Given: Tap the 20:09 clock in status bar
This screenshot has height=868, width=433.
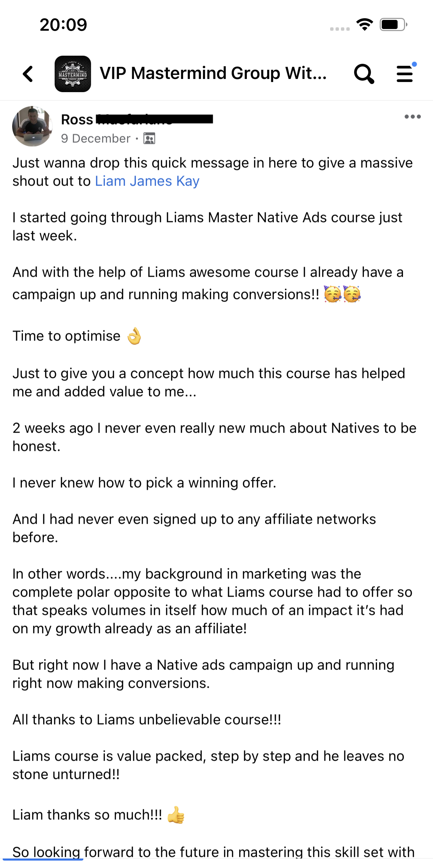Looking at the screenshot, I should click(63, 25).
